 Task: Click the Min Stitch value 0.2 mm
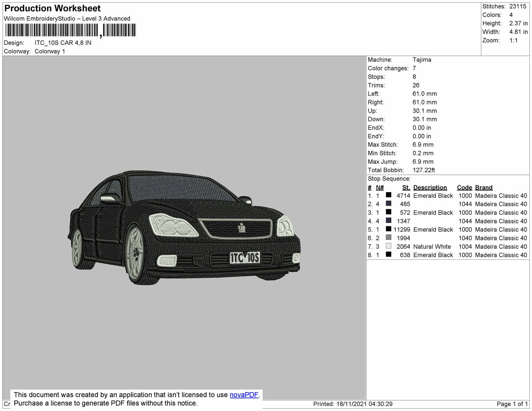(x=423, y=153)
